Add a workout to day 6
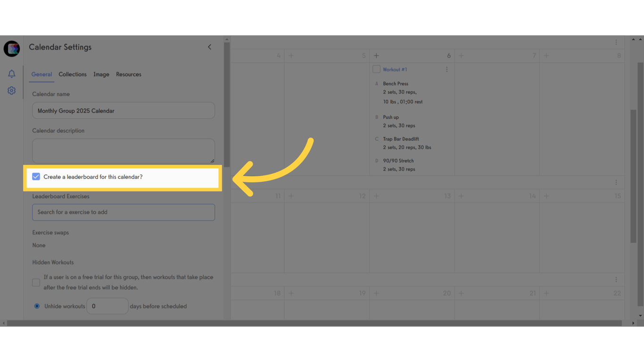Image resolution: width=644 pixels, height=362 pixels. (x=376, y=56)
